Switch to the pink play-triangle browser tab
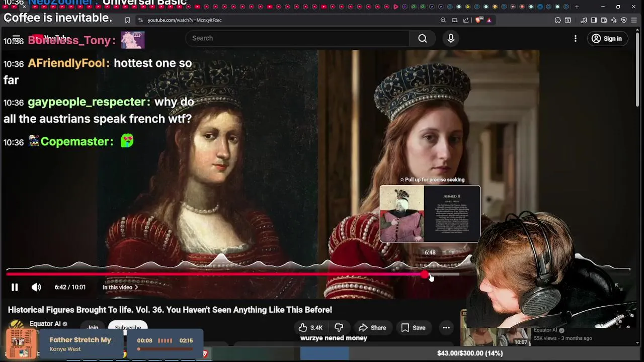Viewport: 644px width, 362px height. coord(396,7)
